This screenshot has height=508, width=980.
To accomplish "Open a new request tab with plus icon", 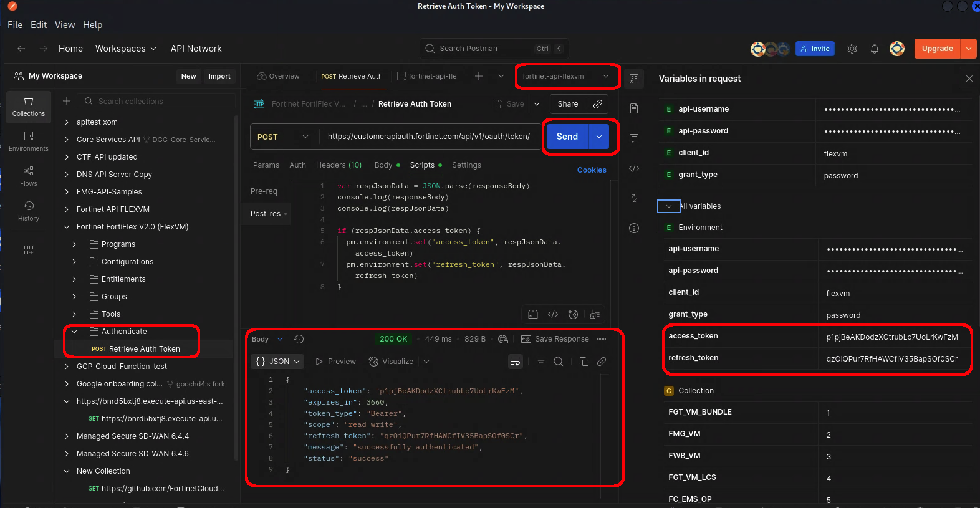I will click(x=479, y=76).
